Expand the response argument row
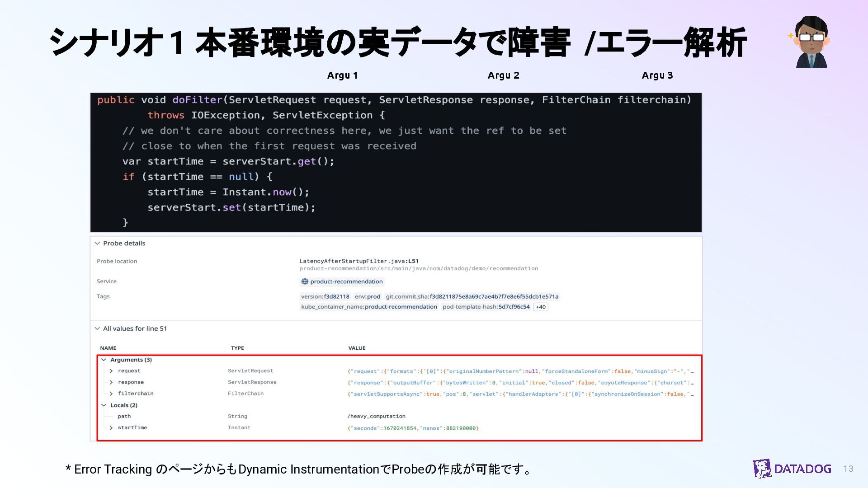 [111, 382]
